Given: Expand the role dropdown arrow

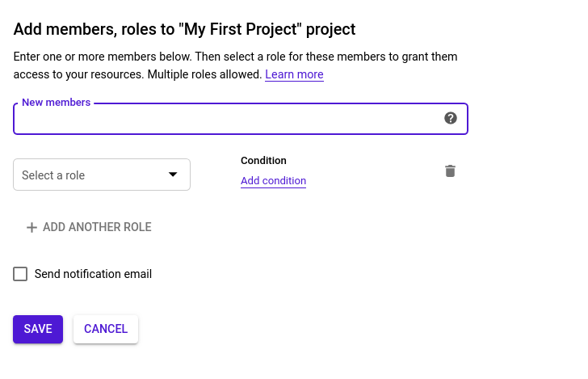Looking at the screenshot, I should (172, 175).
